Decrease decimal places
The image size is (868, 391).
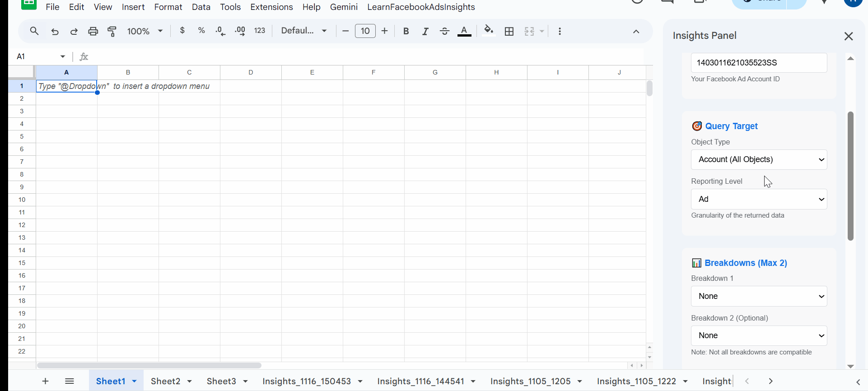[221, 31]
